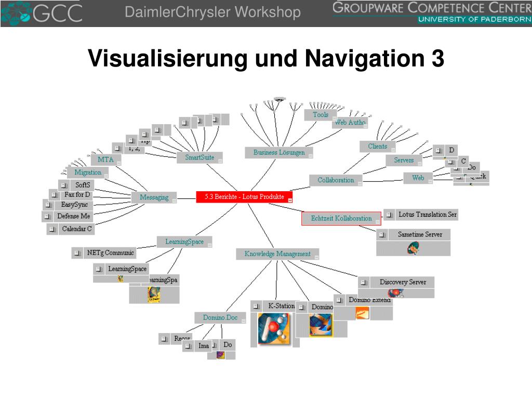Toggle the SmartSuite node expander handle
Viewport: 532px width, 399px height.
(220, 161)
